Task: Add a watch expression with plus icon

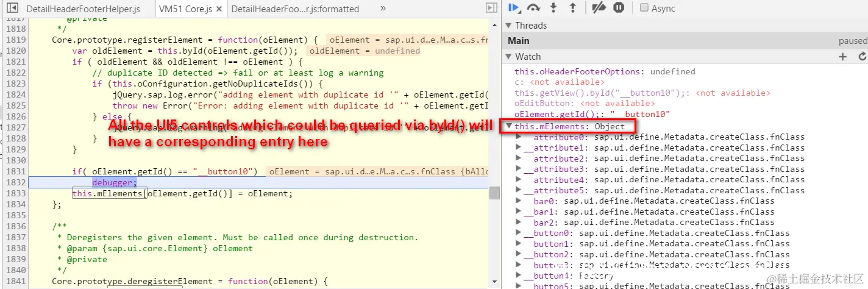Action: [x=843, y=56]
